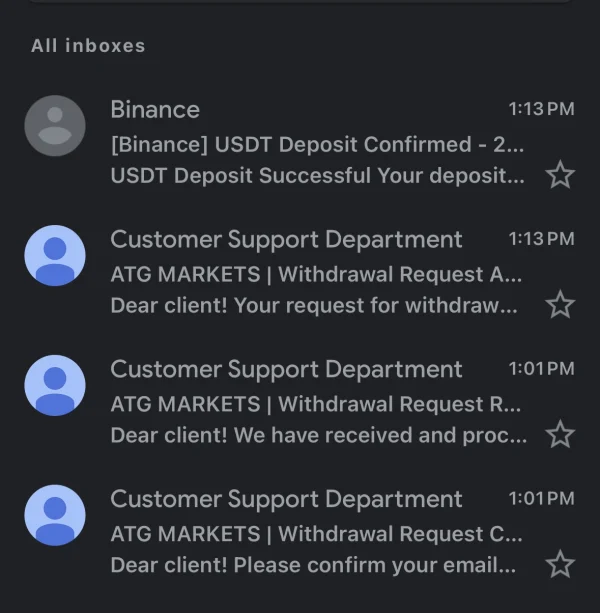Tap 'USDT Deposit Successful Your deposit...' preview text
The width and height of the screenshot is (600, 613).
coord(316,176)
